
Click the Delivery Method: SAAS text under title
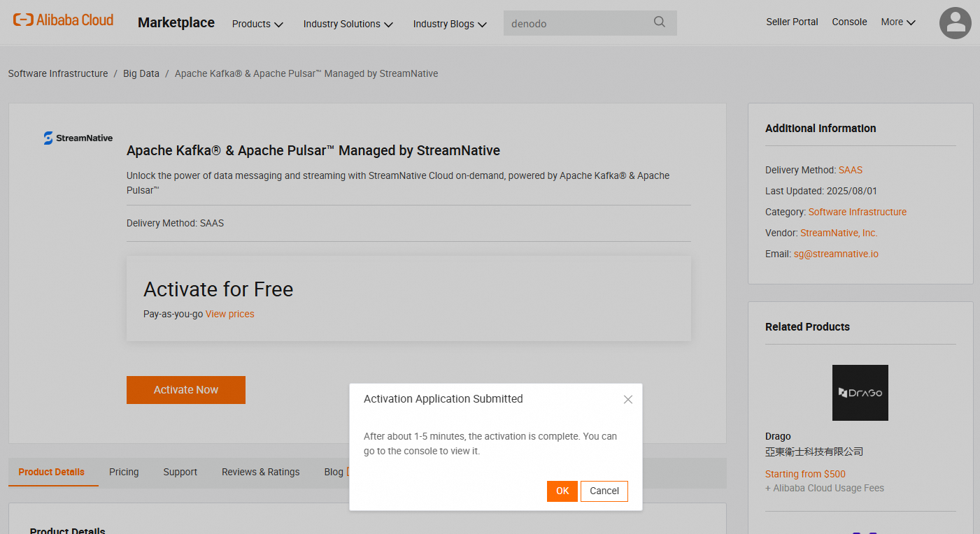point(175,223)
